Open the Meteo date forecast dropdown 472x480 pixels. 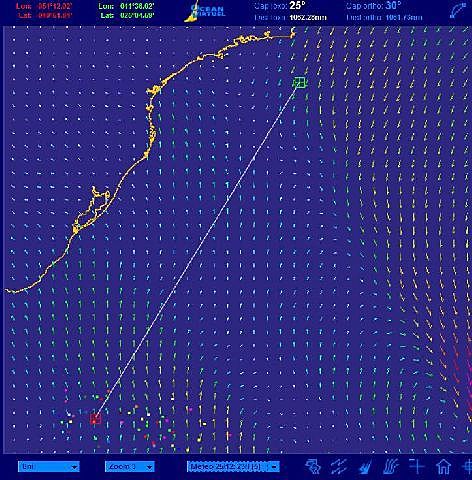click(233, 466)
